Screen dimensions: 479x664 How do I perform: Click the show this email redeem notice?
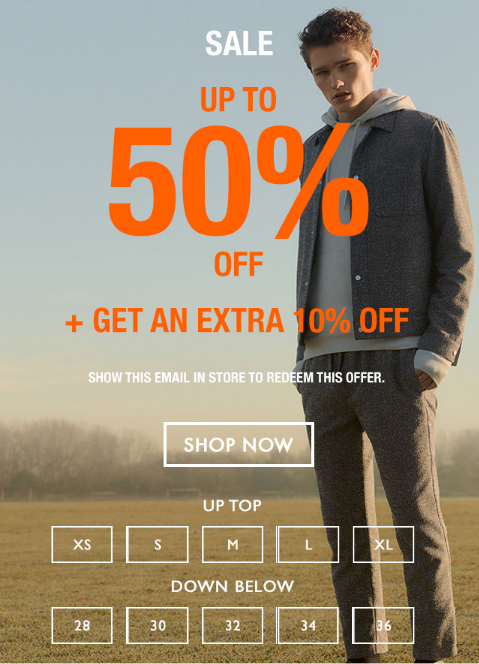236,377
